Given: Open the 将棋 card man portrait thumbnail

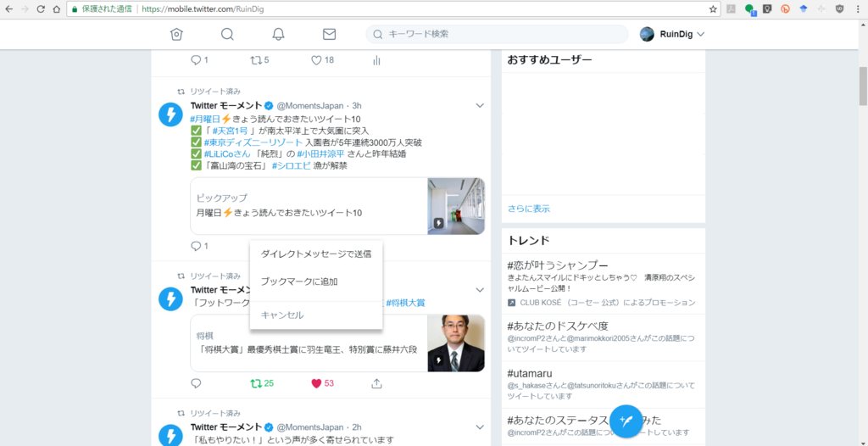Looking at the screenshot, I should point(456,343).
